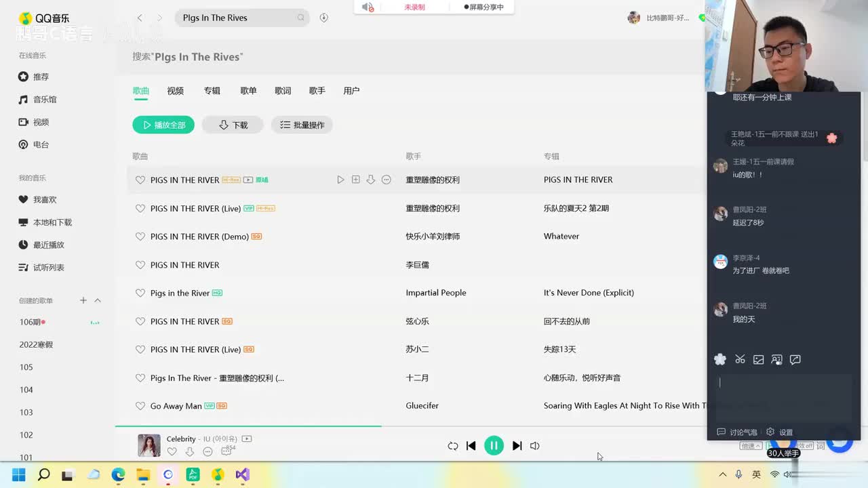Like PIGS IN THE RIVER by 弦心乐
The height and width of the screenshot is (488, 868).
tap(140, 321)
